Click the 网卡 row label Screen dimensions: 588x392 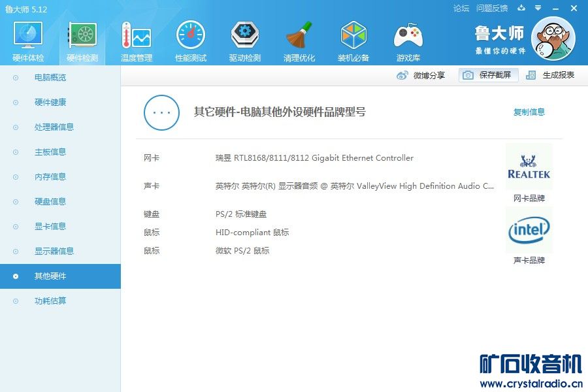point(152,158)
